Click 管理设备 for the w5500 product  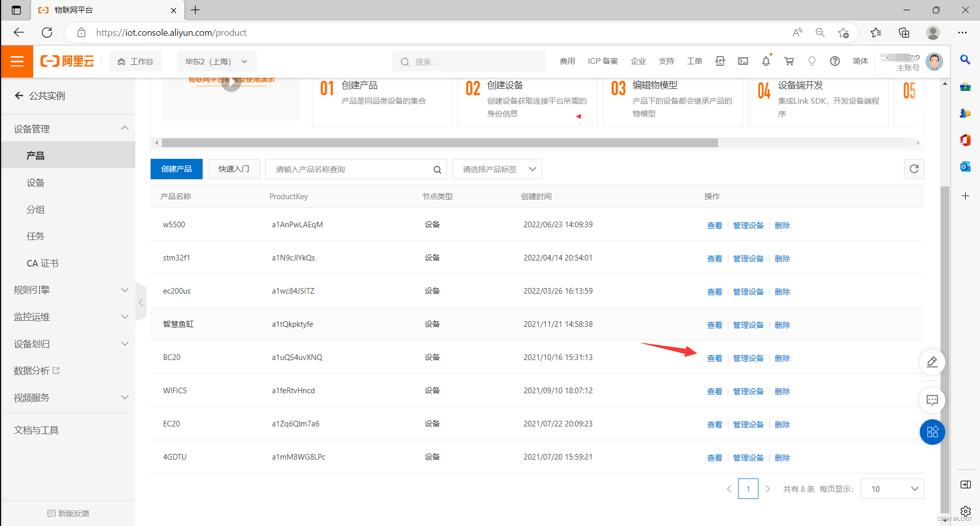[x=748, y=225]
